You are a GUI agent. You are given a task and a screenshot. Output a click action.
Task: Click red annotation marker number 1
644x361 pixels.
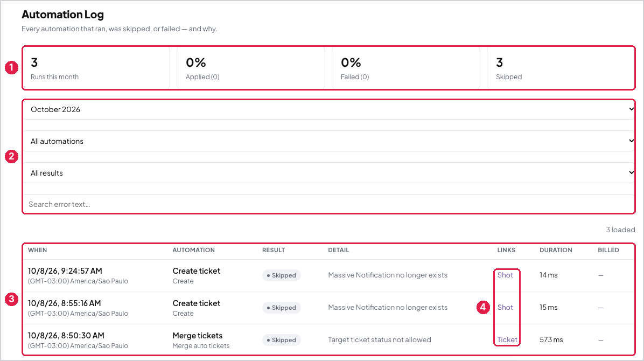coord(11,67)
